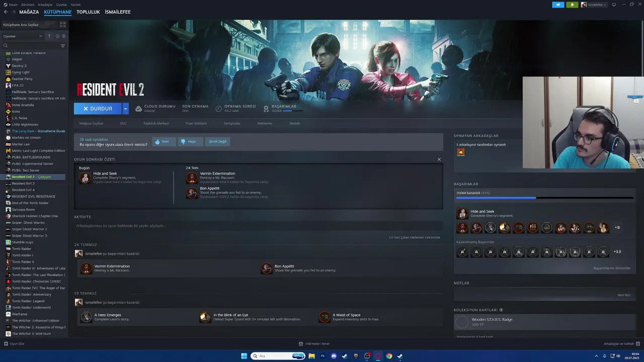Open the blue announcements megaphone button
644x362 pixels.
[x=558, y=5]
